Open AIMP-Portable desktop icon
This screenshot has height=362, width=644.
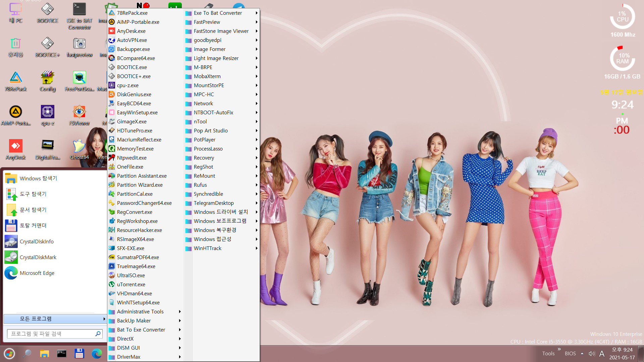[x=15, y=116]
